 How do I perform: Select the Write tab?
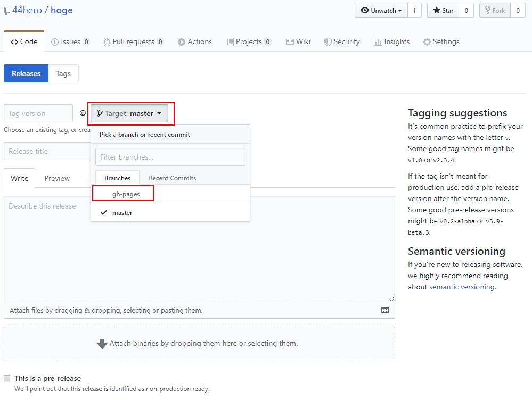(19, 178)
